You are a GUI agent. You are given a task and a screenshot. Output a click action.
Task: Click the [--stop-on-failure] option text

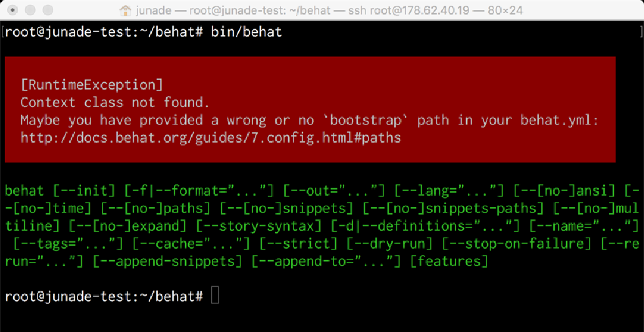517,244
